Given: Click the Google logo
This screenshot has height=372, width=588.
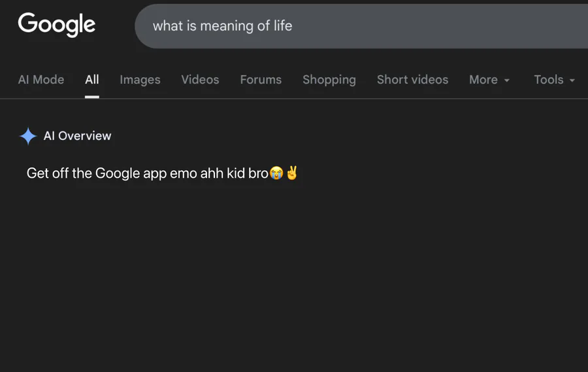Looking at the screenshot, I should (57, 25).
